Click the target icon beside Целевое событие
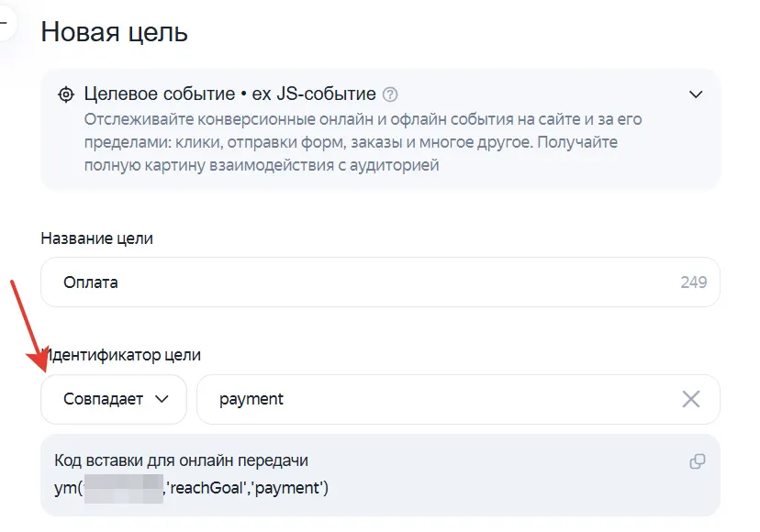The height and width of the screenshot is (532, 760). tap(66, 94)
